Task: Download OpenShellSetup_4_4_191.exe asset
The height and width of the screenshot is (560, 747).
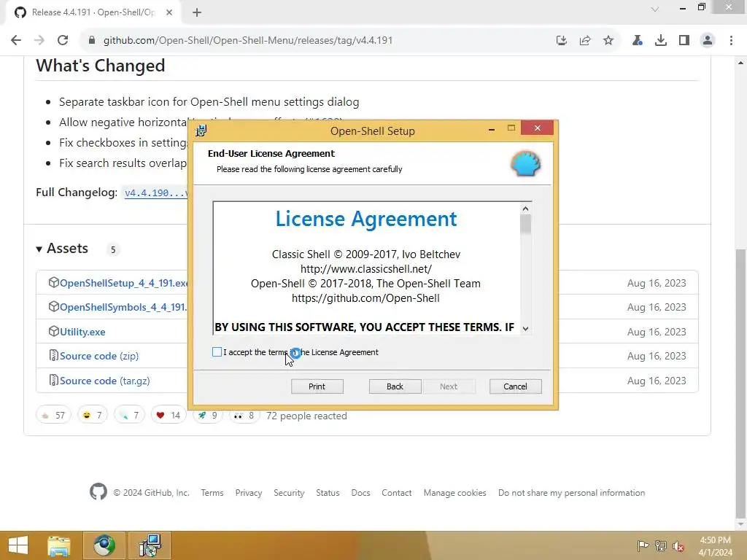Action: click(x=123, y=284)
